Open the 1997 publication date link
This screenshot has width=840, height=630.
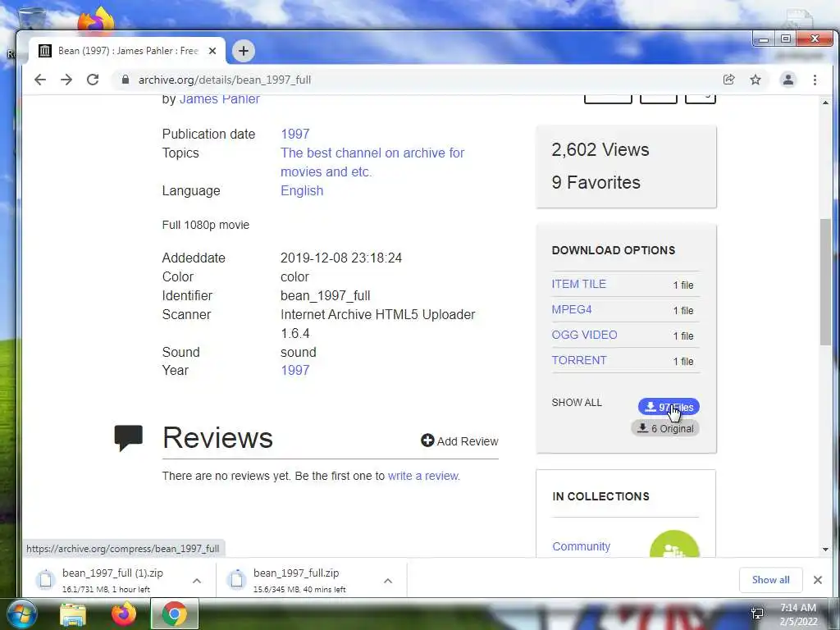(x=295, y=134)
